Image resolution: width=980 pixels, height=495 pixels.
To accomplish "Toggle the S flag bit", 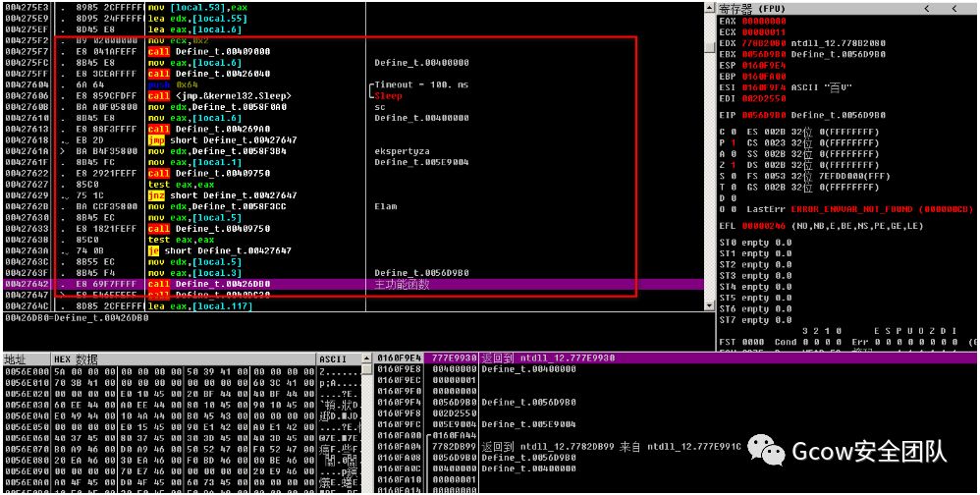I will (734, 176).
